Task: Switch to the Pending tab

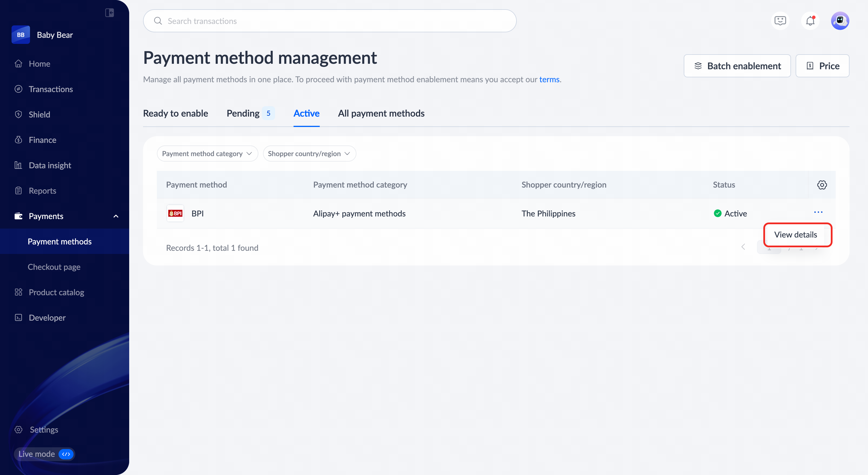Action: click(243, 114)
